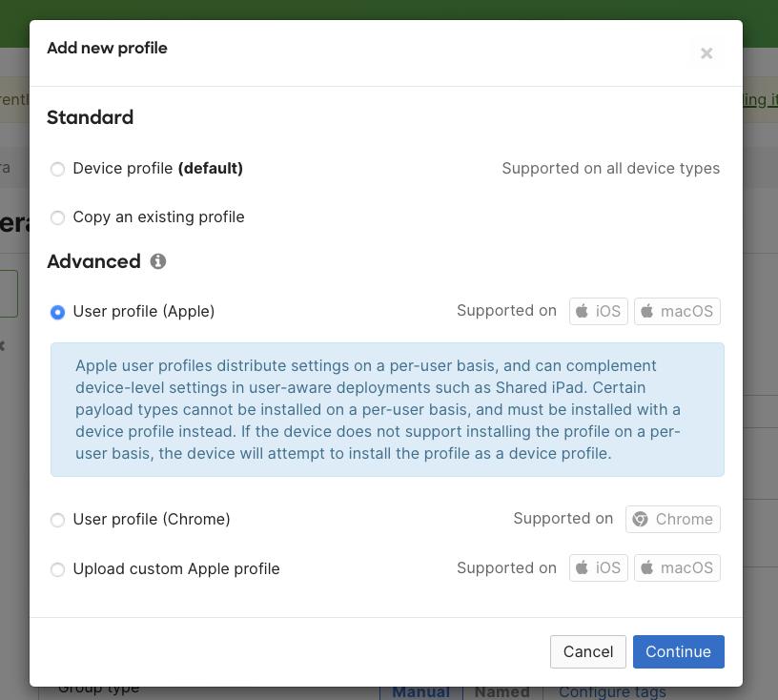
Task: Click the iOS badge beside User profile (Apple)
Action: tap(598, 311)
